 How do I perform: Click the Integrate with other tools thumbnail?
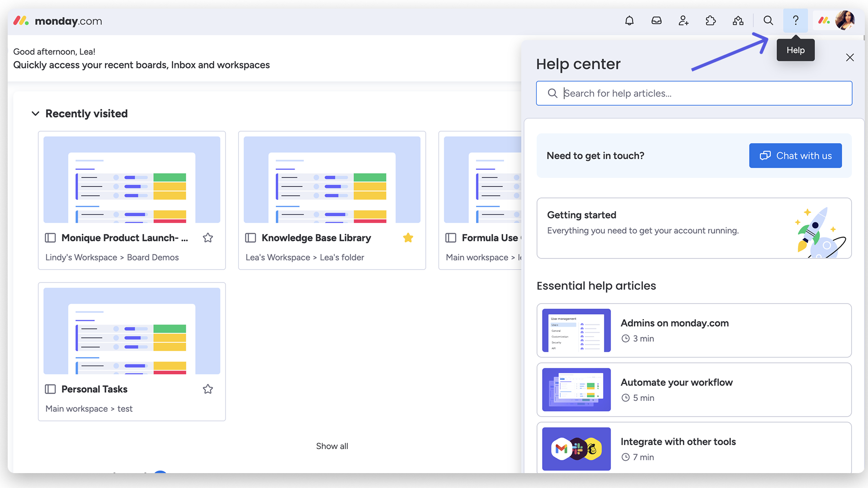click(576, 449)
